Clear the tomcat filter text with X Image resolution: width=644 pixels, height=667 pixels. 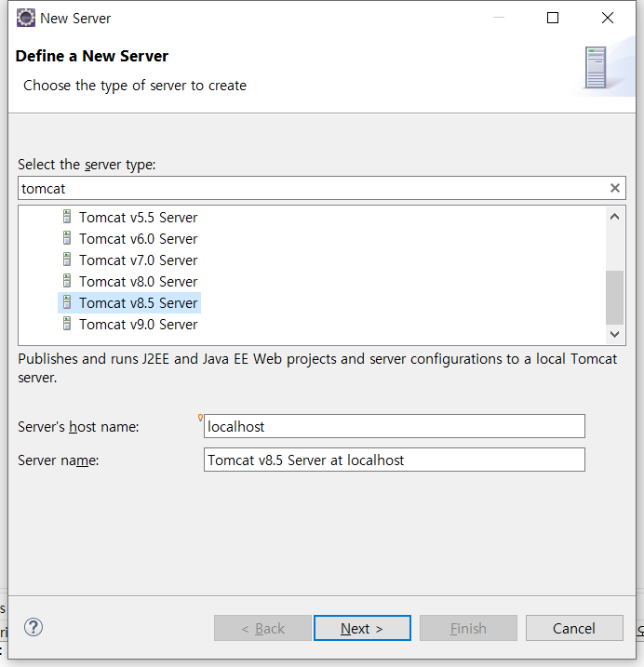pyautogui.click(x=614, y=188)
